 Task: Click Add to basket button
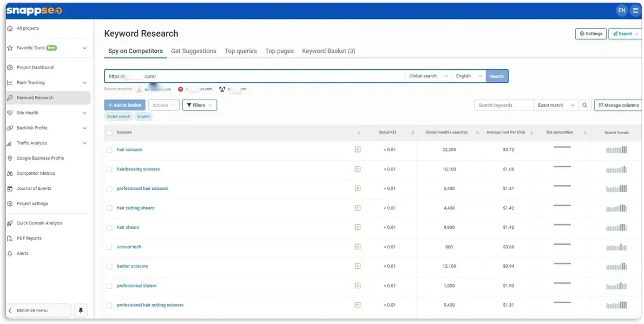[x=125, y=105]
